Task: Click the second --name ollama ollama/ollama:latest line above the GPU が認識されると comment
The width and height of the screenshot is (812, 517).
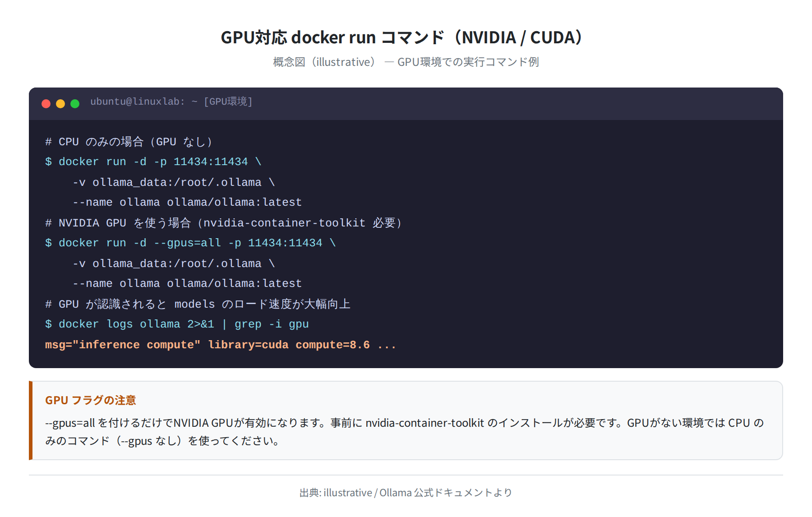Action: [187, 283]
